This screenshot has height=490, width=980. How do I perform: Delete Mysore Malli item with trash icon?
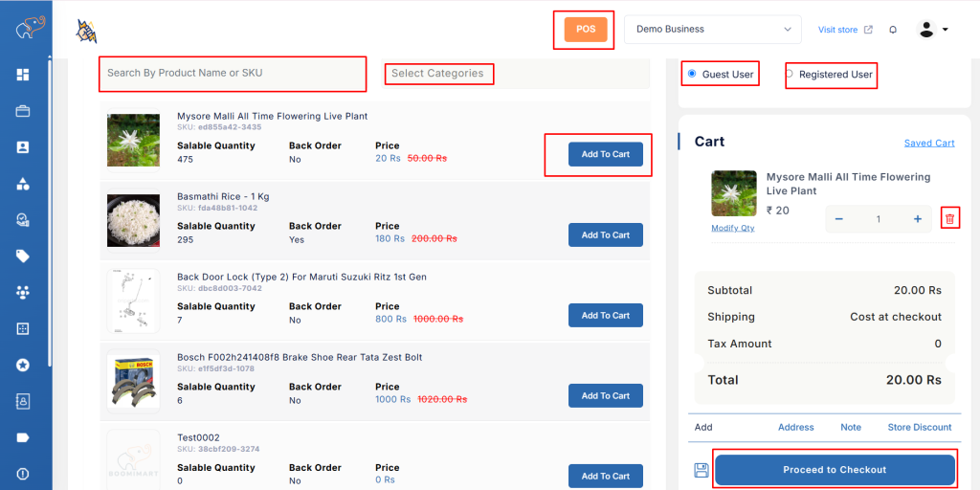(x=949, y=219)
